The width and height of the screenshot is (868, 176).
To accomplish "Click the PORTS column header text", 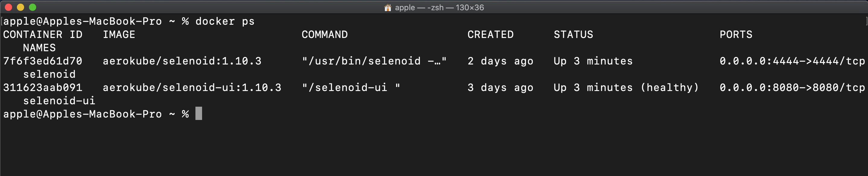I will pos(736,34).
